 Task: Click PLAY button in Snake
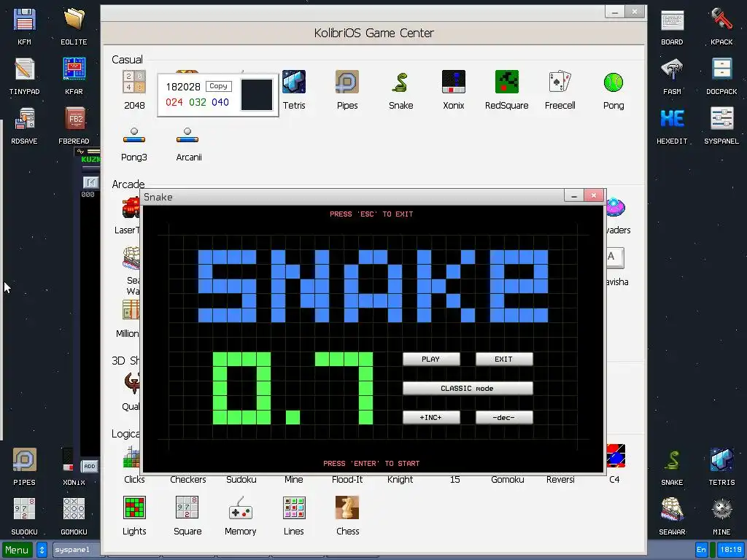pos(431,359)
